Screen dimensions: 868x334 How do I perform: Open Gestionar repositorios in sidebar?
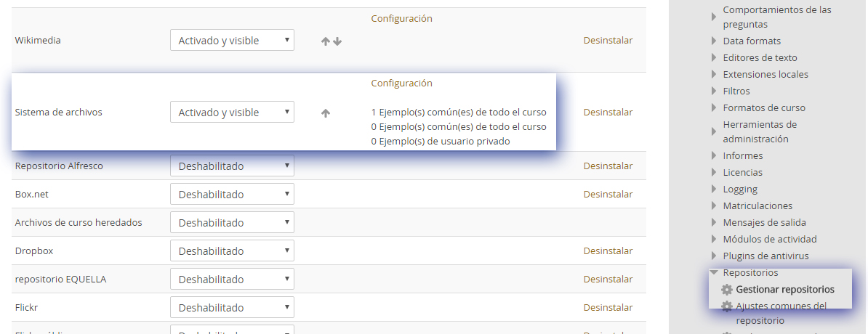[x=785, y=290]
